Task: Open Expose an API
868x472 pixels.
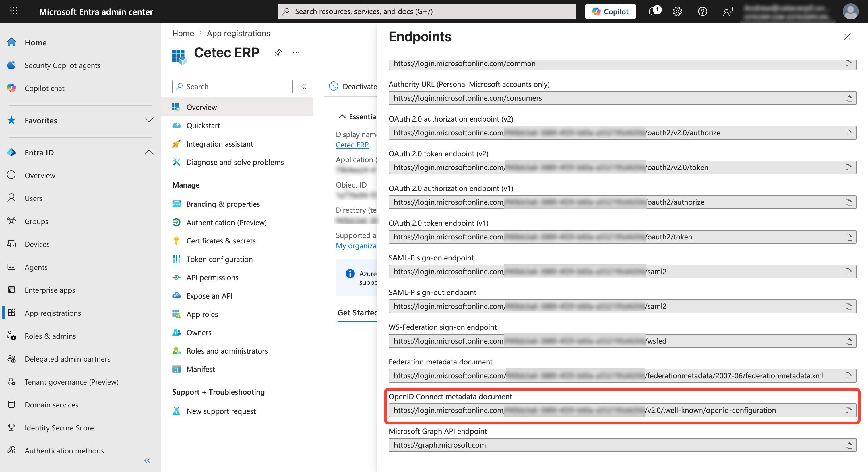Action: [209, 296]
